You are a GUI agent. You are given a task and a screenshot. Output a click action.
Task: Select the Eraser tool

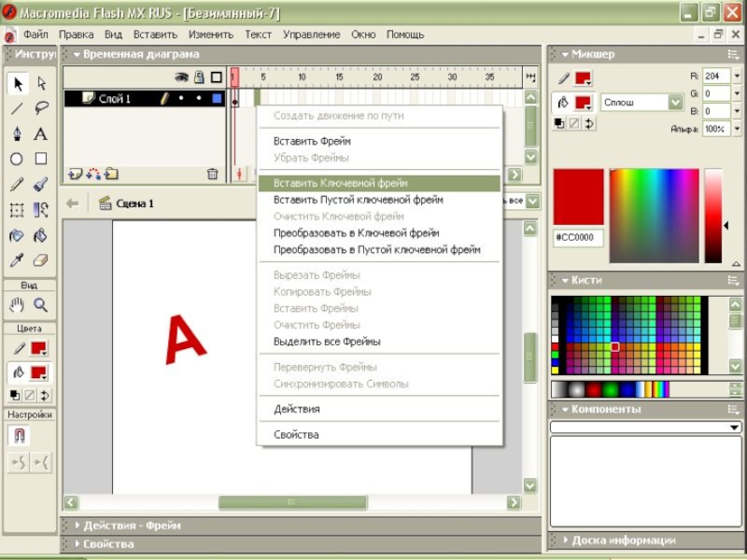click(41, 260)
